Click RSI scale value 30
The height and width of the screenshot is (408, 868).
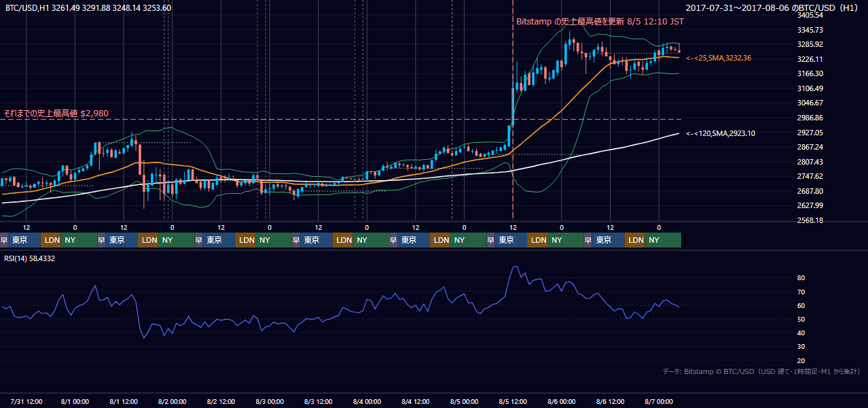click(x=801, y=347)
